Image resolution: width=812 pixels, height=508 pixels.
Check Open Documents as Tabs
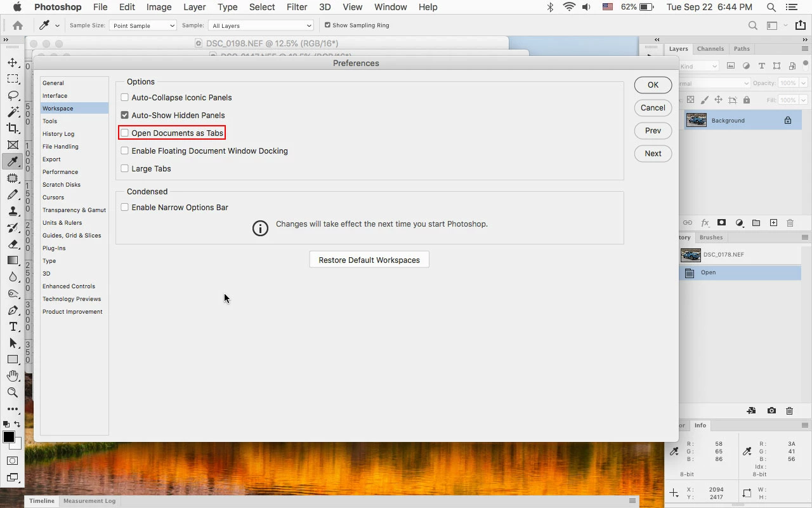(x=125, y=133)
